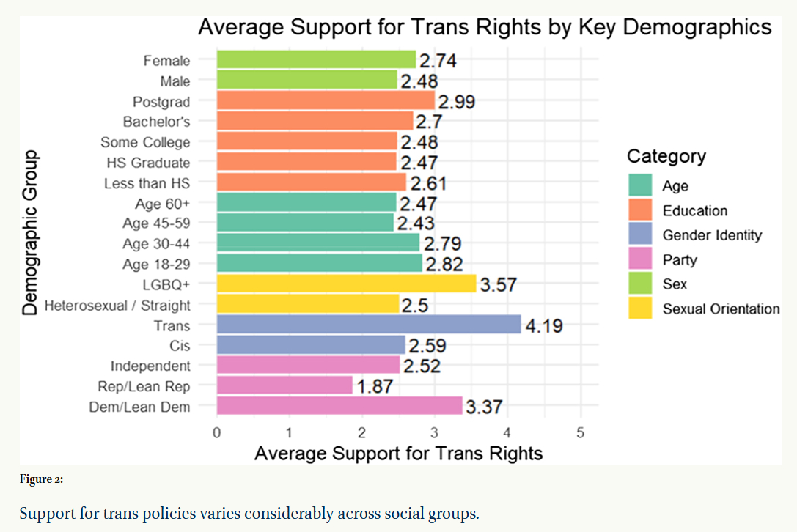Click the Sexual Orientation legend swatch

click(639, 309)
